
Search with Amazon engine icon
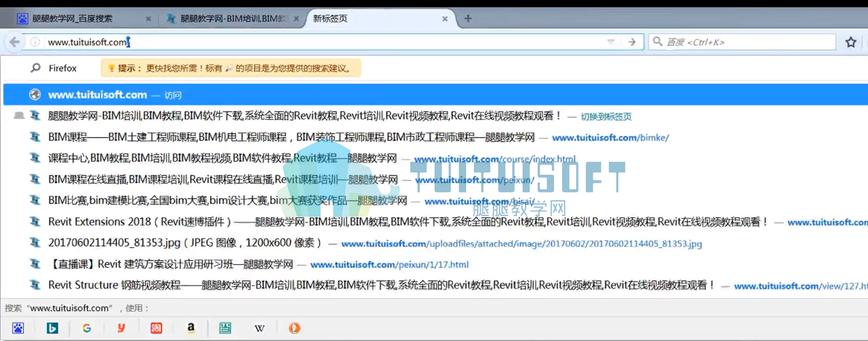(191, 328)
